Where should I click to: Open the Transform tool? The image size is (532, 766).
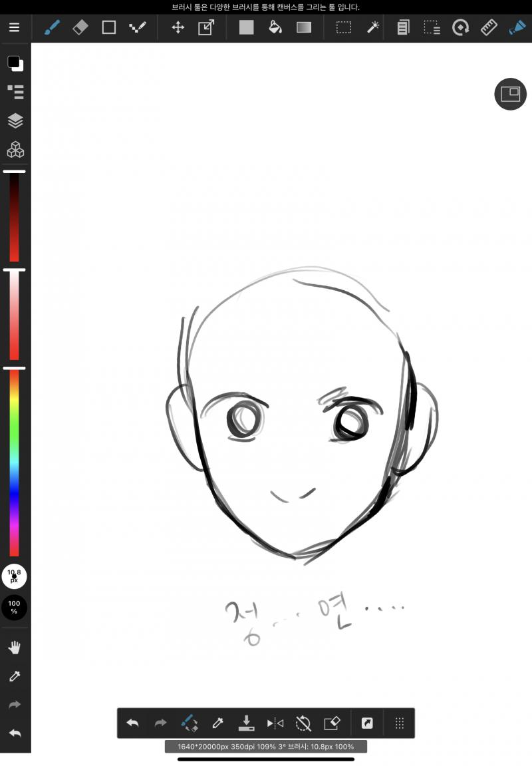206,27
